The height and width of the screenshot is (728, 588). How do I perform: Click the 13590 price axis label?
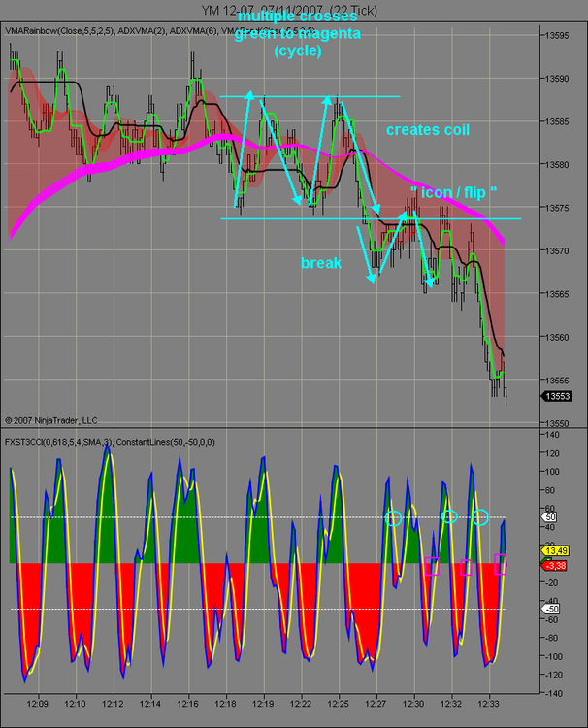tap(556, 79)
